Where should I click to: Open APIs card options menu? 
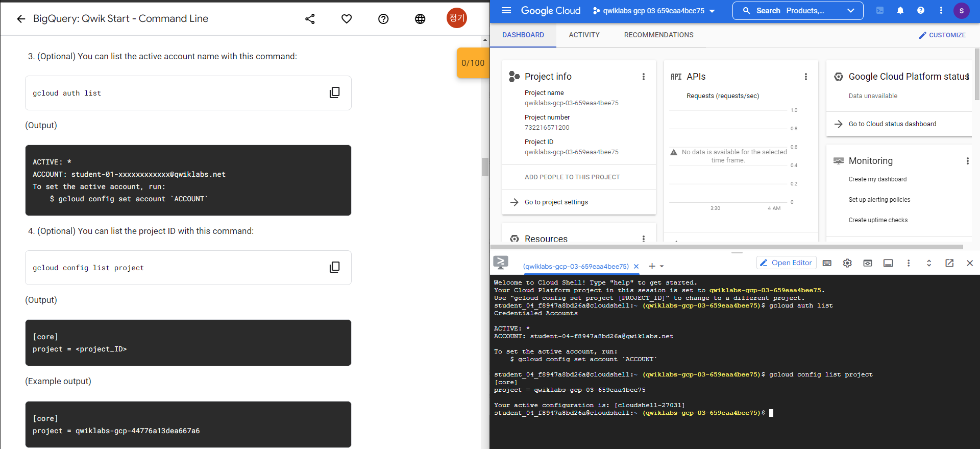point(806,77)
